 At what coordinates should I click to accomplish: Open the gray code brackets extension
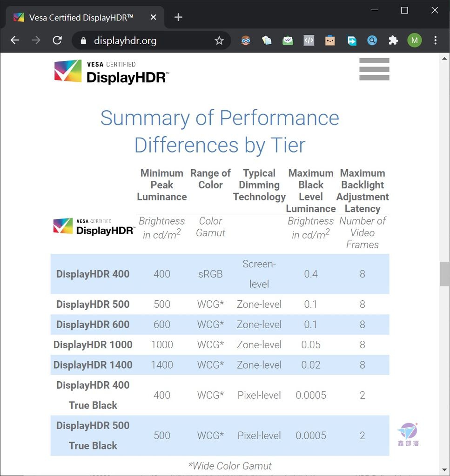pyautogui.click(x=309, y=40)
